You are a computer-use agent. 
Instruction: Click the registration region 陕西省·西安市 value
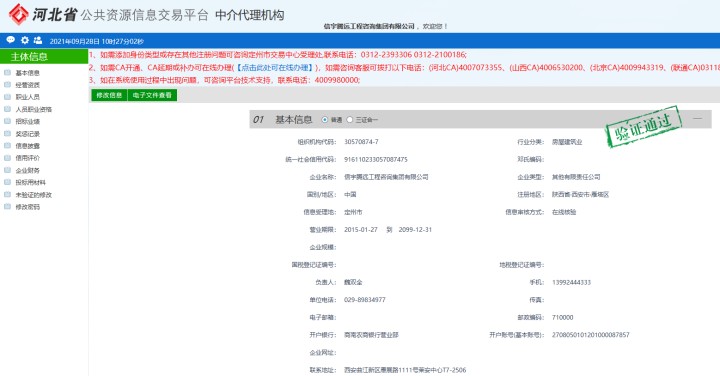580,195
